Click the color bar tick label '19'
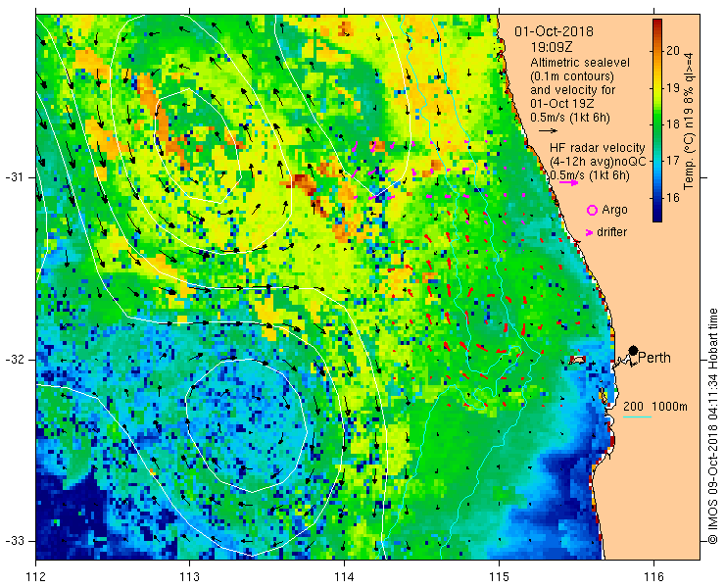Viewport: 725px width, 588px height. pyautogui.click(x=673, y=87)
